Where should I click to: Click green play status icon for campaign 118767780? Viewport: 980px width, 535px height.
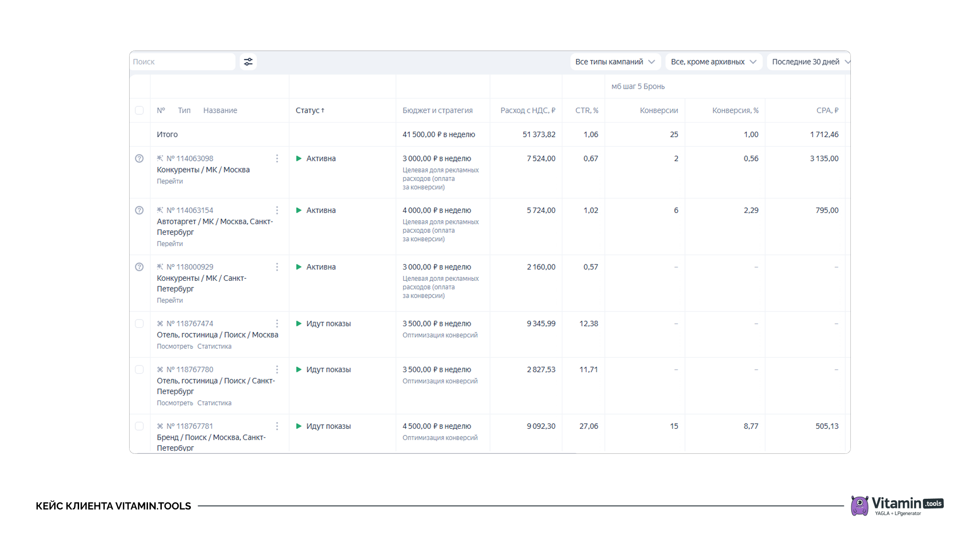299,370
